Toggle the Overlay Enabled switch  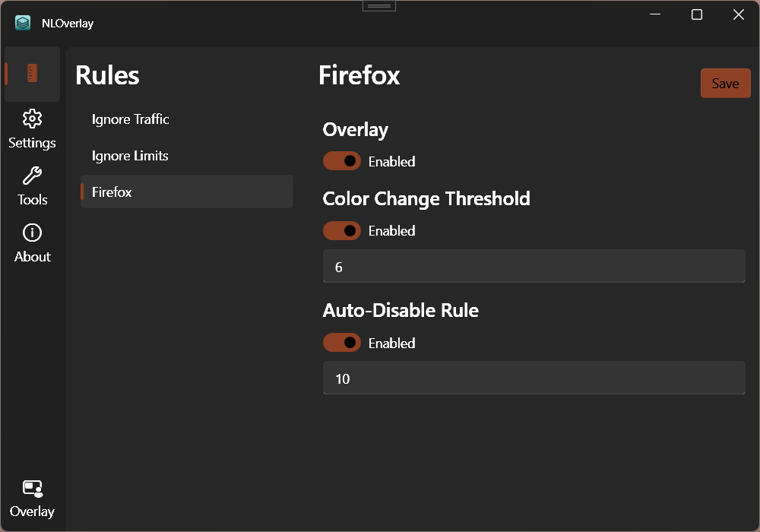342,161
